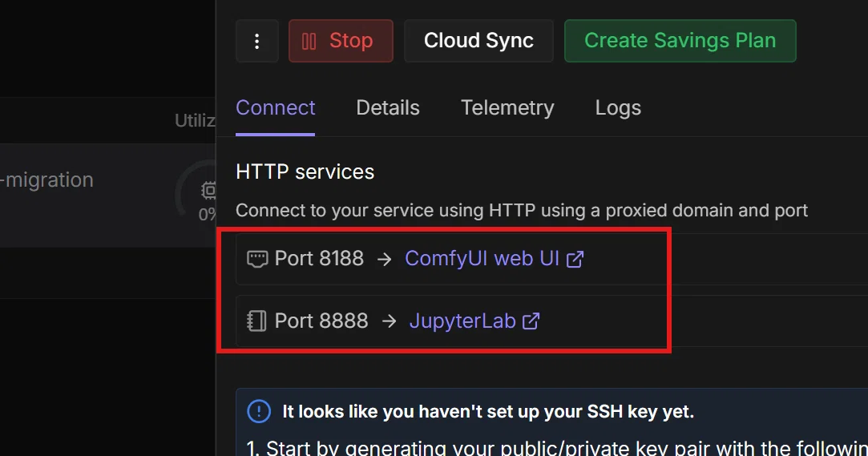Screen dimensions: 868x456
Task: Open the Telemetry tab
Action: pos(507,108)
